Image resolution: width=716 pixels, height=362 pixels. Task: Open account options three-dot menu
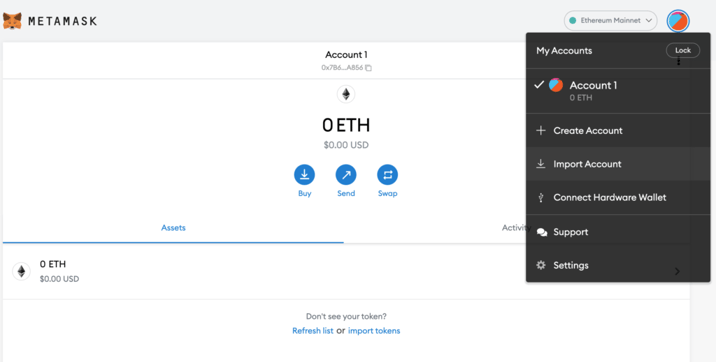pyautogui.click(x=679, y=62)
